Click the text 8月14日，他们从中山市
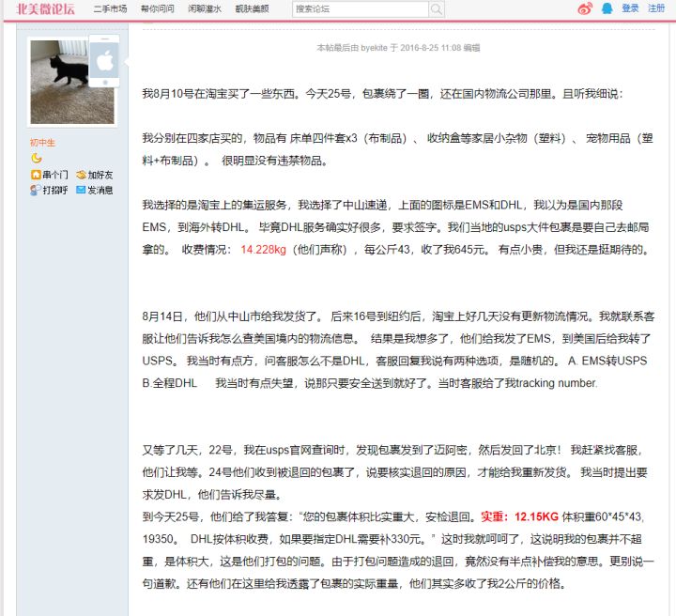676x616 pixels. click(x=232, y=316)
